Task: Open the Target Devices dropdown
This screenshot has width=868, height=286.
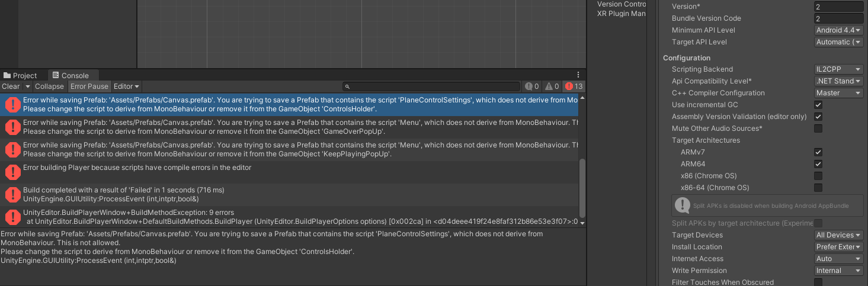Action: click(x=839, y=235)
